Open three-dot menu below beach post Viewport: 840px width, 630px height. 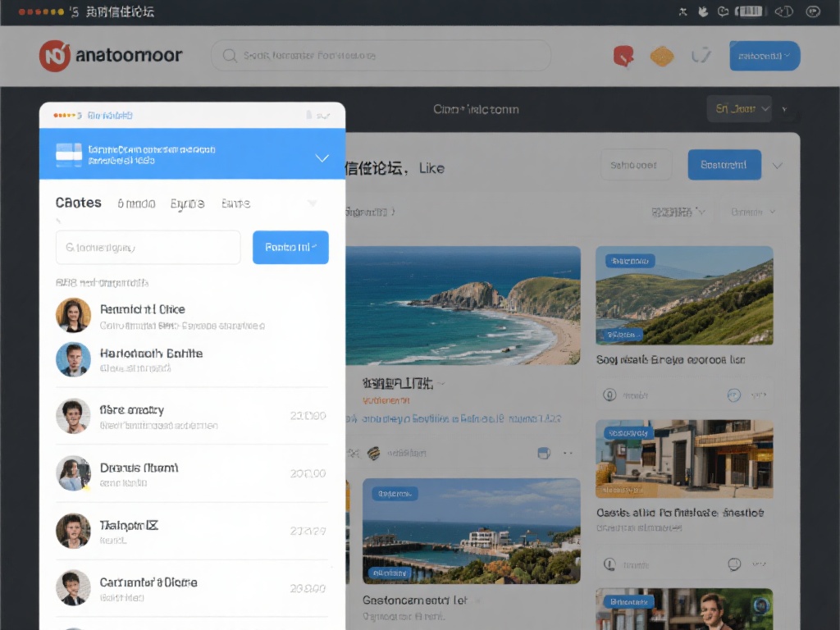pos(567,453)
